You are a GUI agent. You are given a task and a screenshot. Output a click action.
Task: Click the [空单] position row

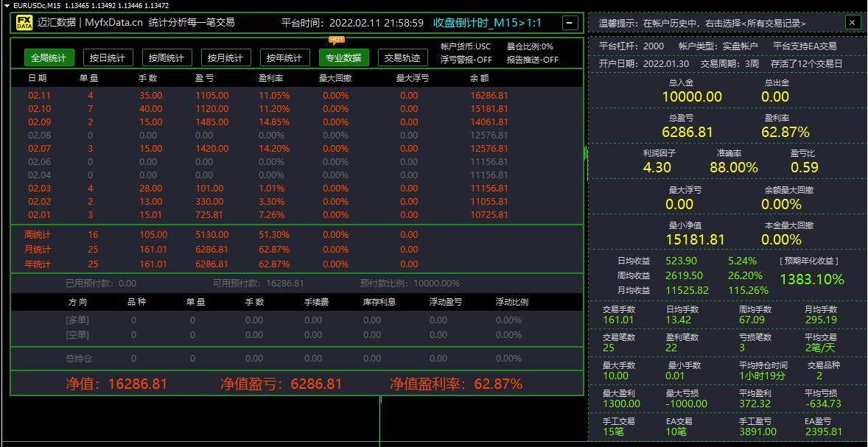(297, 334)
